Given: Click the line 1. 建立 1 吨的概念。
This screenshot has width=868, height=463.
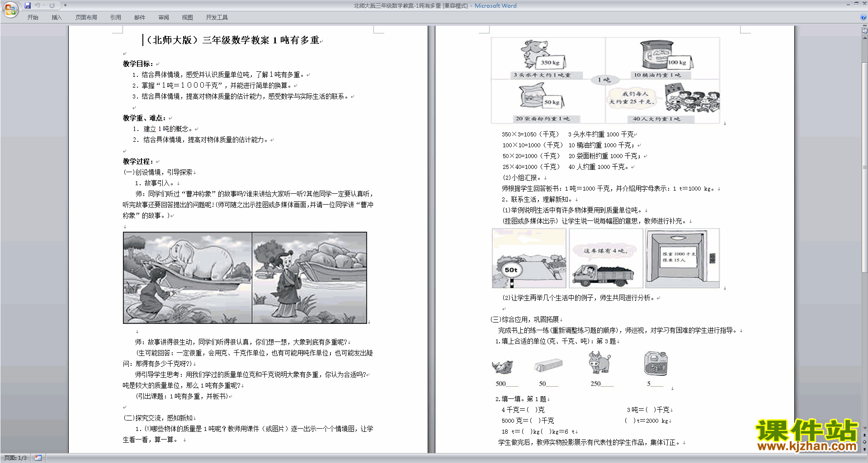Looking at the screenshot, I should coord(163,129).
